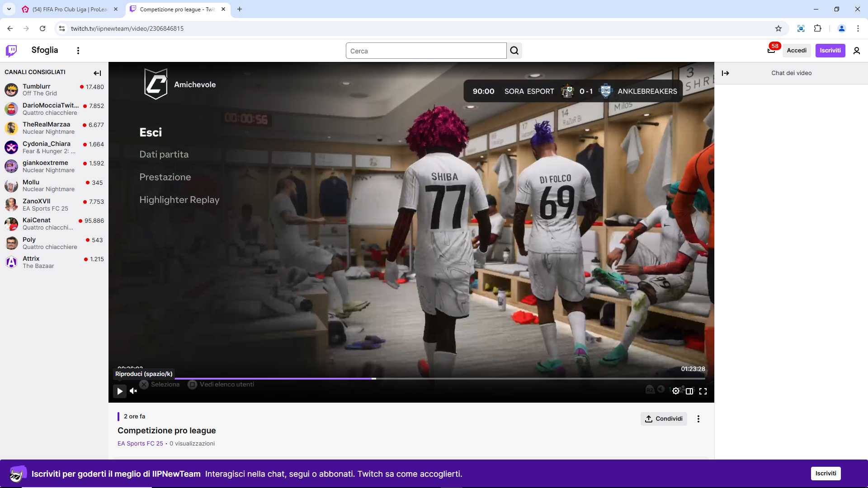868x488 pixels.
Task: Open KaiCenat channel
Action: click(54, 224)
